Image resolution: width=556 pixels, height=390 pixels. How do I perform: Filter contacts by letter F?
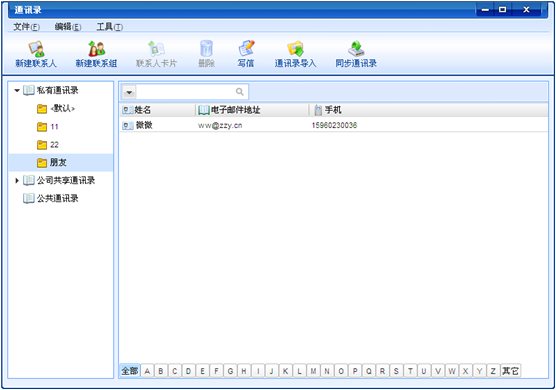tap(216, 371)
